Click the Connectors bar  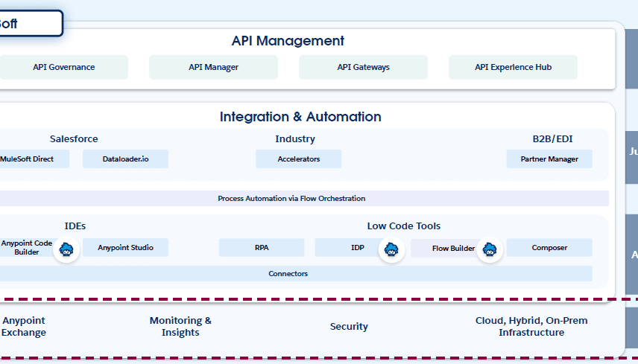coord(288,274)
